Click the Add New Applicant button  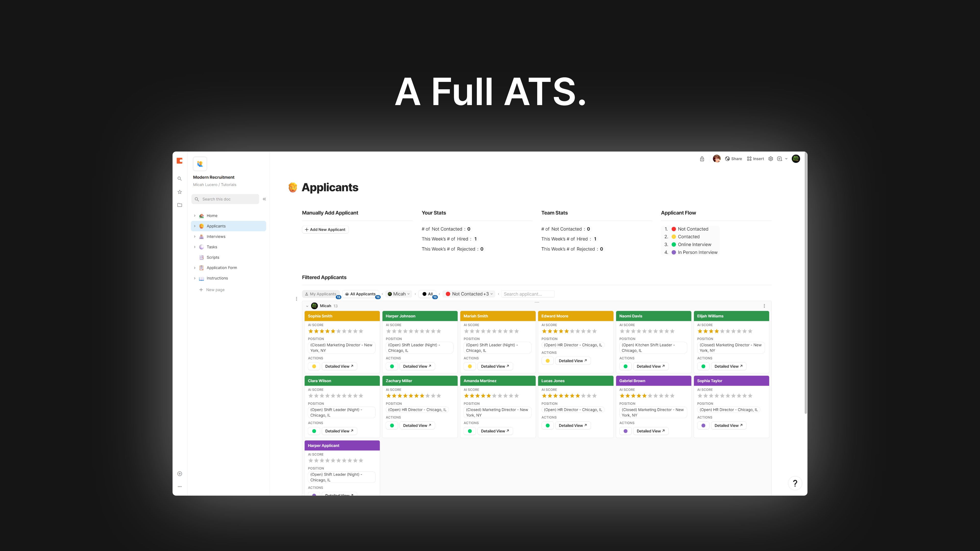325,230
